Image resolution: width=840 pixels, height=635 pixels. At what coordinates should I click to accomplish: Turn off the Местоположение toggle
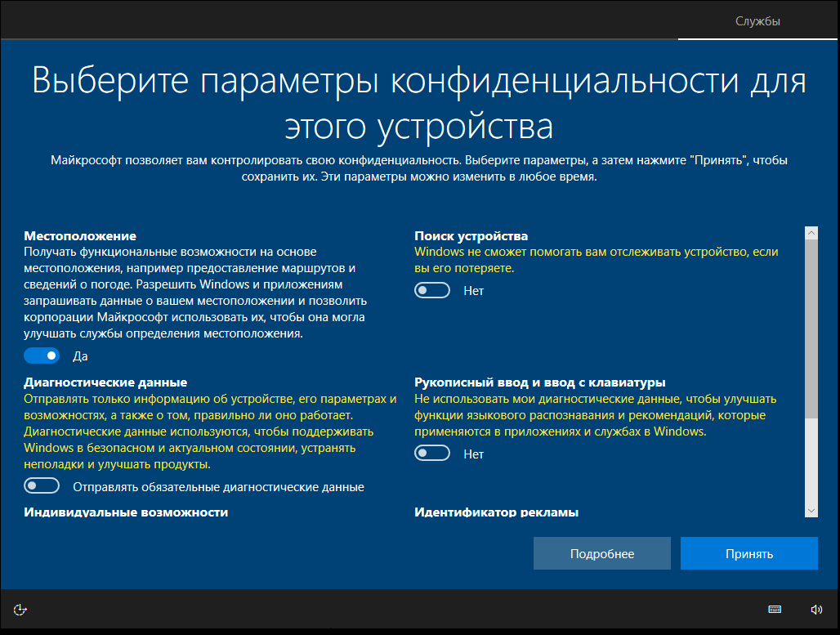pos(42,356)
